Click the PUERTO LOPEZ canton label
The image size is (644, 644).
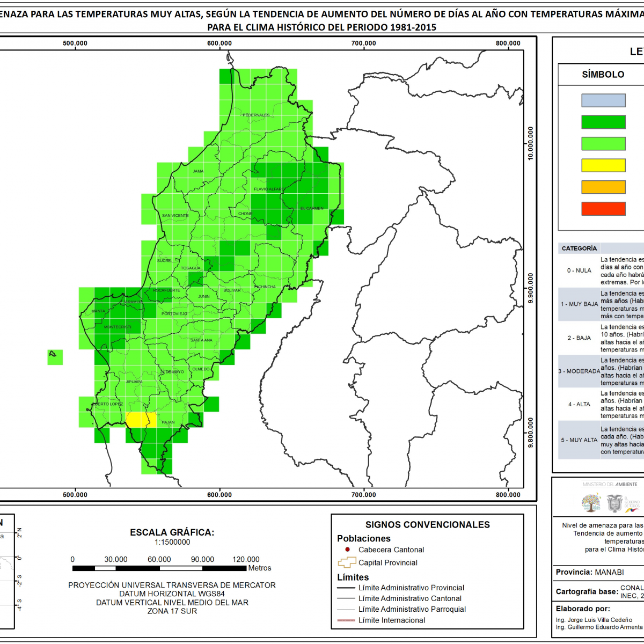click(x=108, y=404)
